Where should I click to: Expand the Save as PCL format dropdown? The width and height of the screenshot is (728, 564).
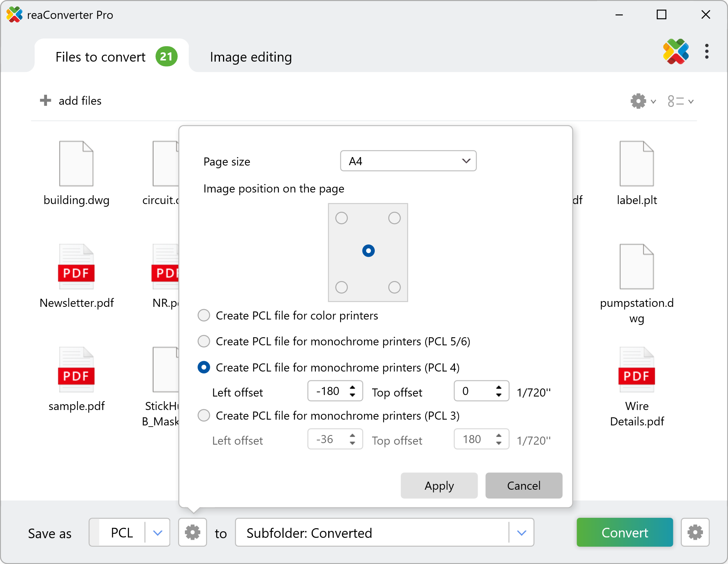(x=158, y=533)
